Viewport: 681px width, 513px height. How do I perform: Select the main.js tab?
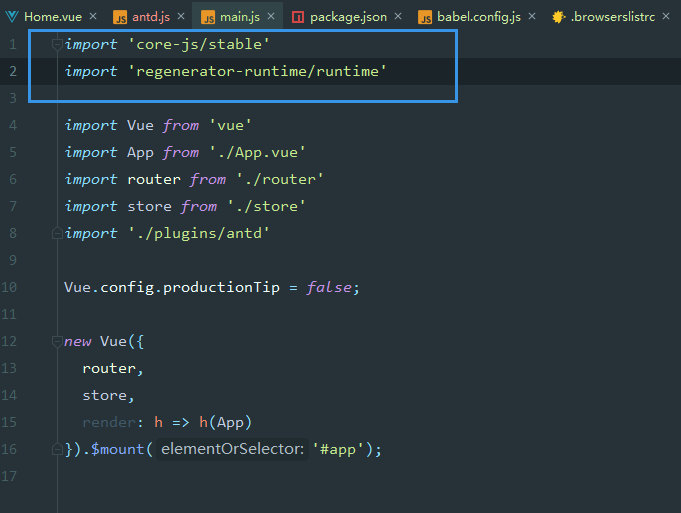coord(238,17)
